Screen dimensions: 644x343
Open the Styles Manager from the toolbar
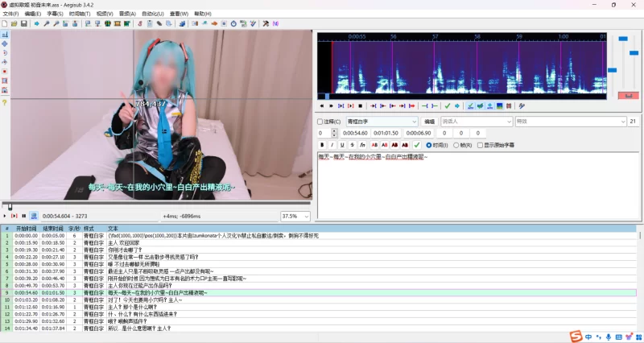coord(139,24)
